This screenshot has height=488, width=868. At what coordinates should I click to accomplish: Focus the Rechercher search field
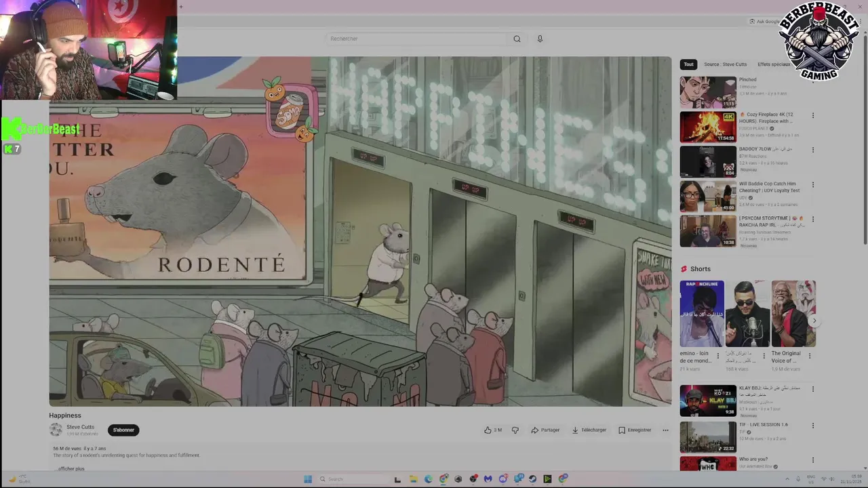pyautogui.click(x=417, y=39)
